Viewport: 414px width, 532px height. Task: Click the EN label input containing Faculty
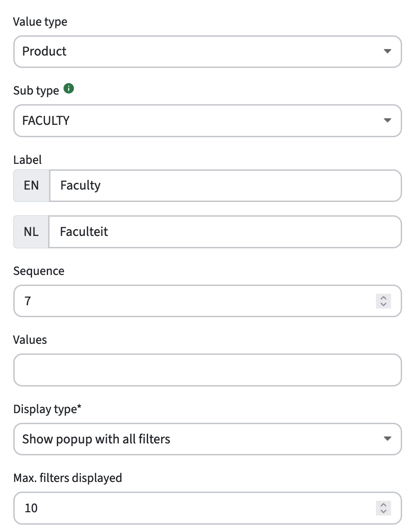[226, 185]
